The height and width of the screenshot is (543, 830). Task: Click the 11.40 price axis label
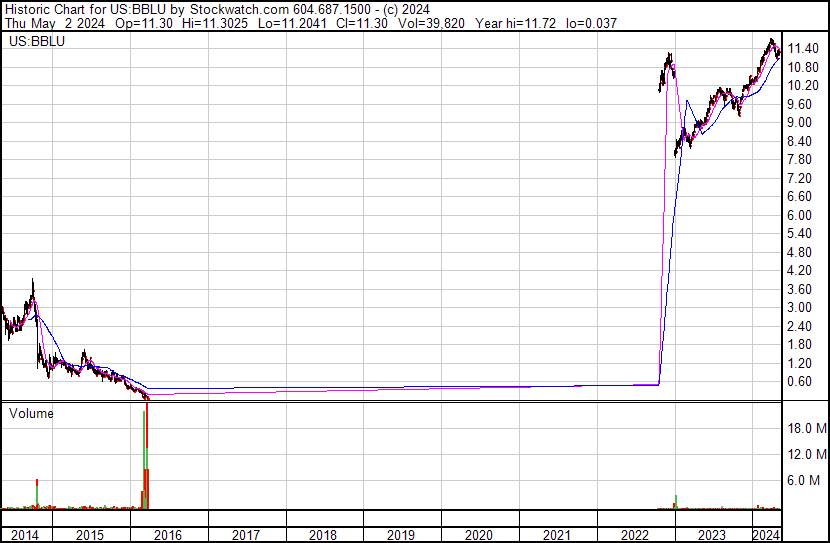(803, 49)
